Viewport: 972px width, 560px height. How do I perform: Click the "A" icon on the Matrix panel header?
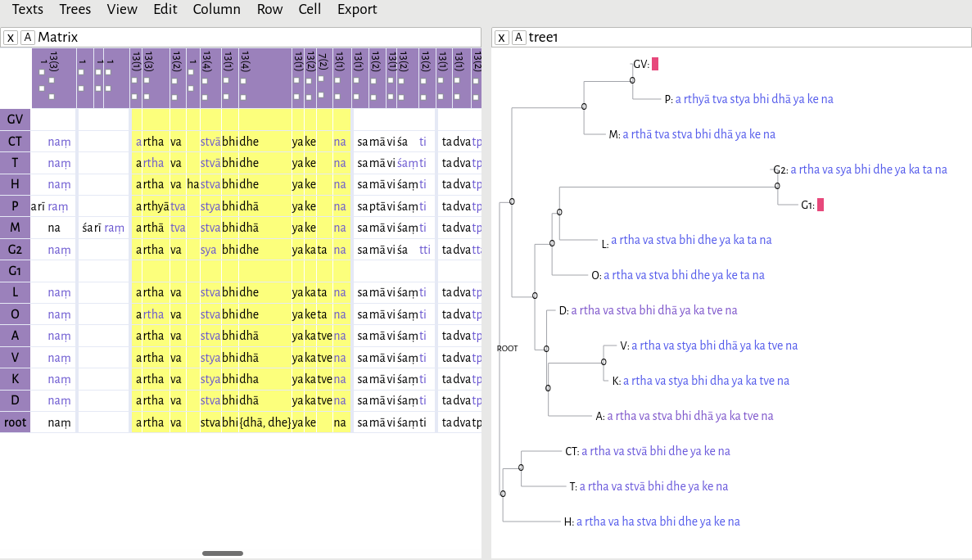[x=28, y=37]
